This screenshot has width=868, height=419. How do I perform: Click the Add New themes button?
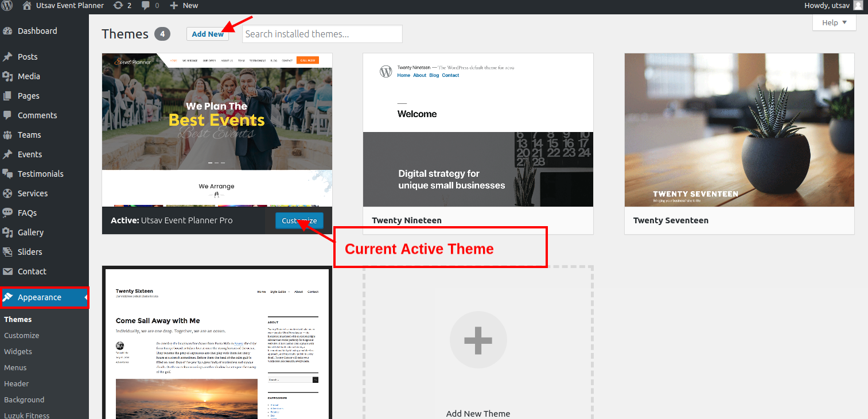(208, 34)
